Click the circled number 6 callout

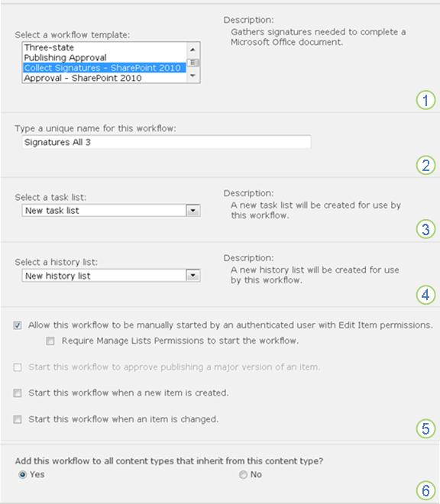coord(425,490)
